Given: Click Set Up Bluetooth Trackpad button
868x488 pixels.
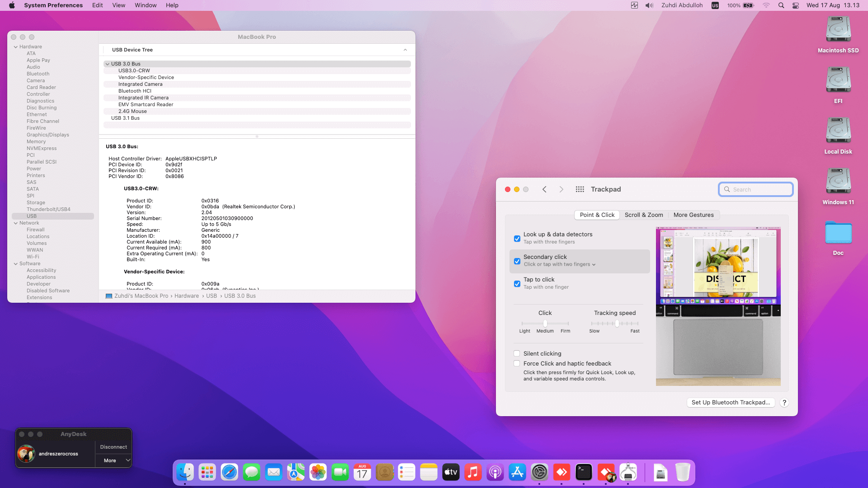Looking at the screenshot, I should tap(731, 403).
